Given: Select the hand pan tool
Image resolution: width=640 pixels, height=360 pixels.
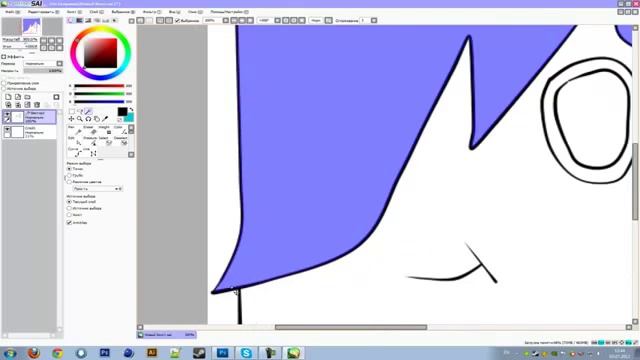Looking at the screenshot, I should (x=97, y=119).
